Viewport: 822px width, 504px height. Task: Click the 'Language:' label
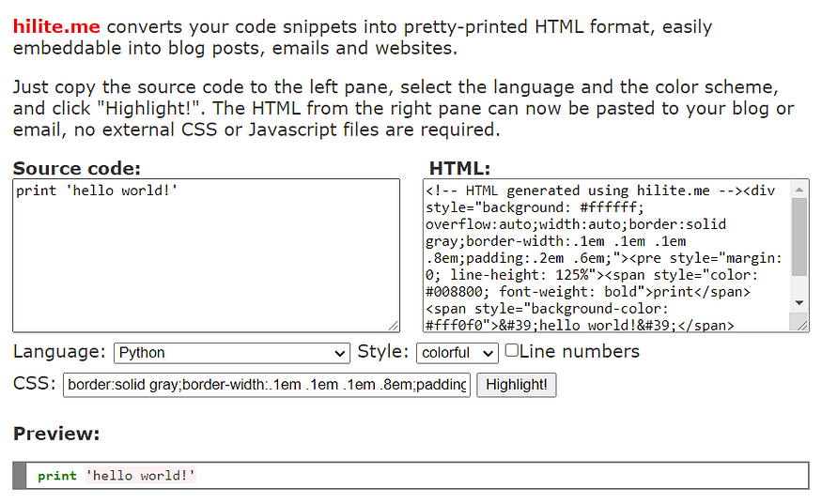[x=59, y=352]
